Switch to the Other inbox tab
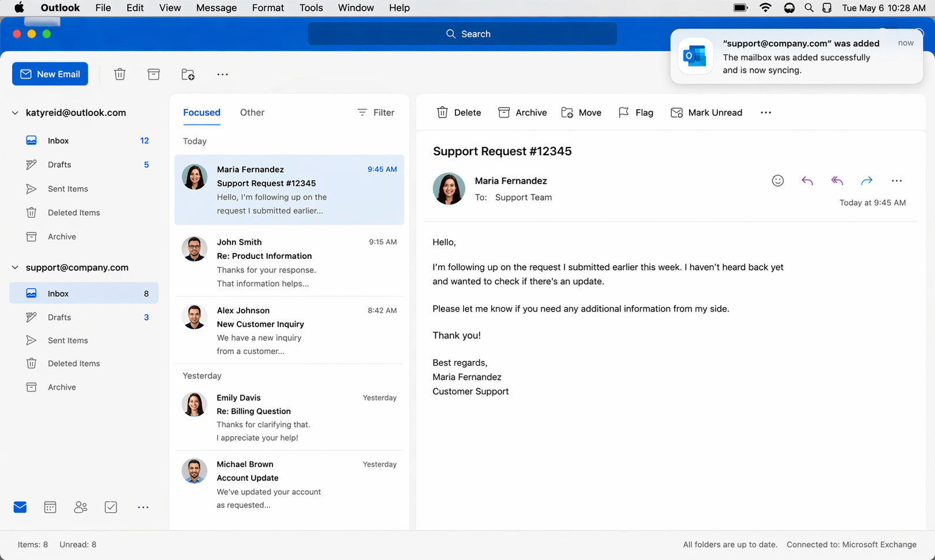Image resolution: width=935 pixels, height=560 pixels. point(252,112)
